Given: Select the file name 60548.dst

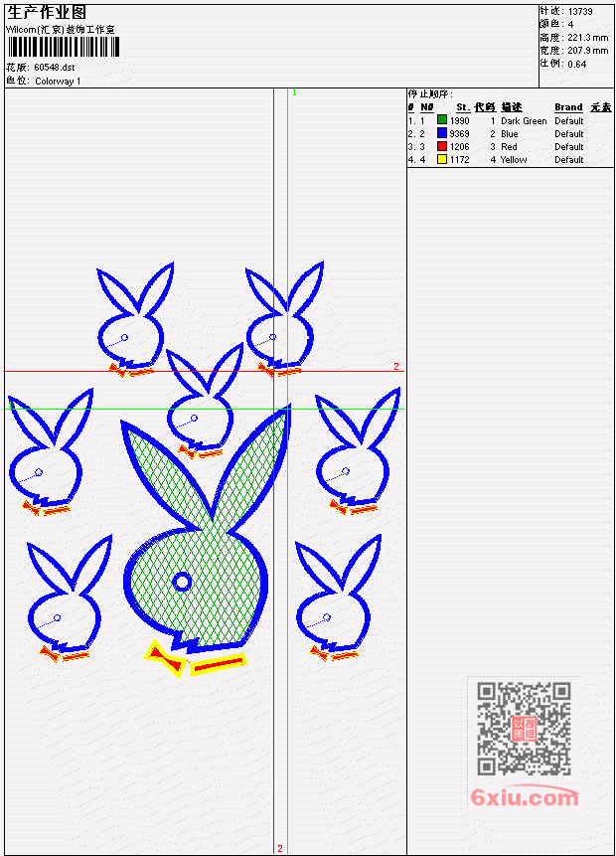Looking at the screenshot, I should (x=54, y=68).
